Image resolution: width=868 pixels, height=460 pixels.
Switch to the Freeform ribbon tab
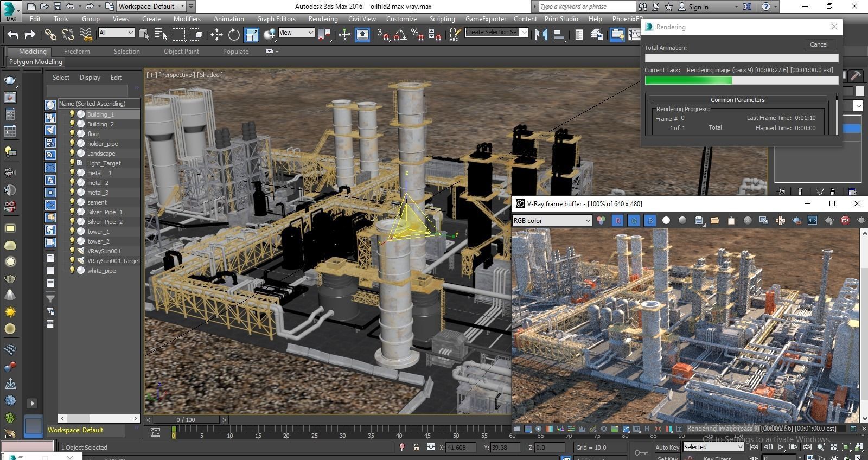(x=77, y=52)
